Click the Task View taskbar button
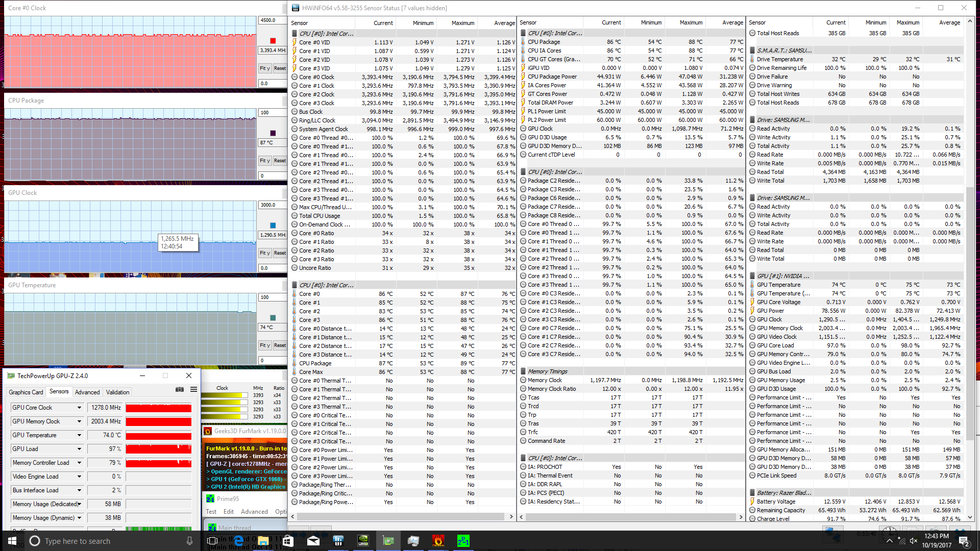This screenshot has width=980, height=551. pyautogui.click(x=213, y=541)
